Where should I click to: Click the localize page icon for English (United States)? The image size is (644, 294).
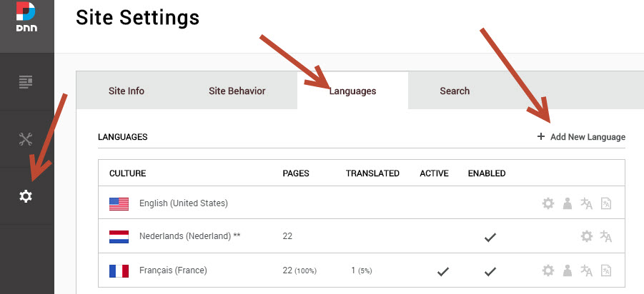click(x=606, y=203)
